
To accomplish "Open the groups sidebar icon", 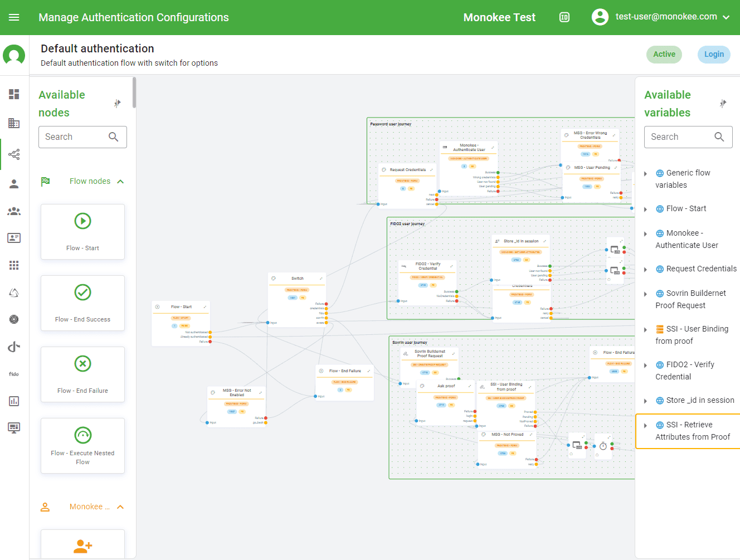I will pos(14,211).
